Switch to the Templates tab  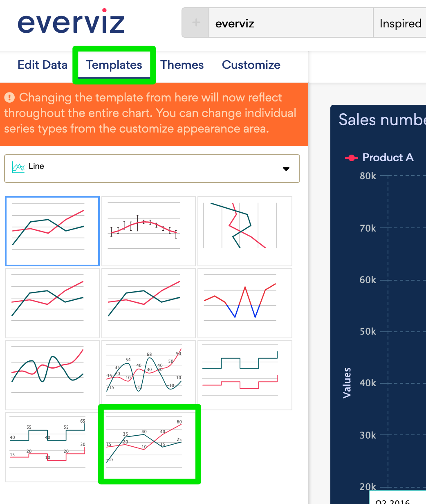pos(114,65)
